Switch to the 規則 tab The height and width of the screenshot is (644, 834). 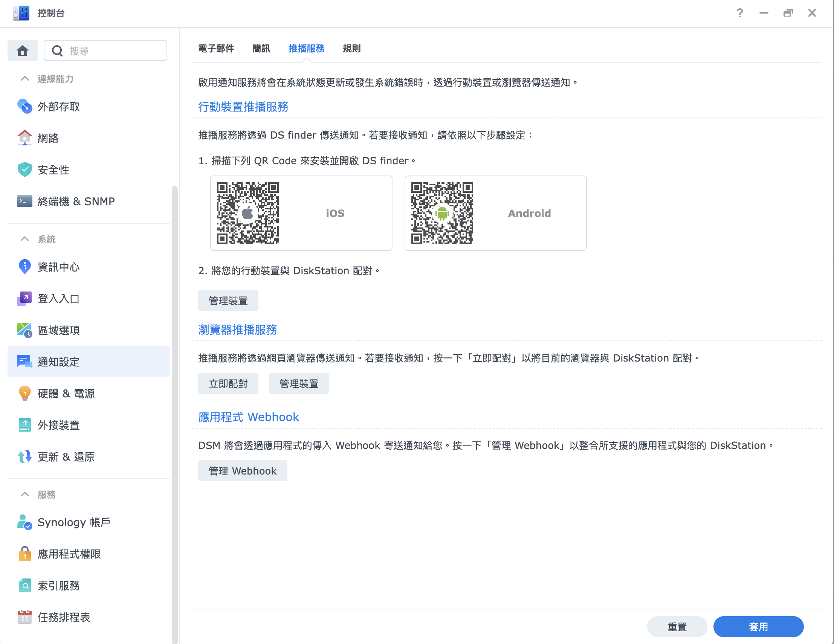coord(351,49)
